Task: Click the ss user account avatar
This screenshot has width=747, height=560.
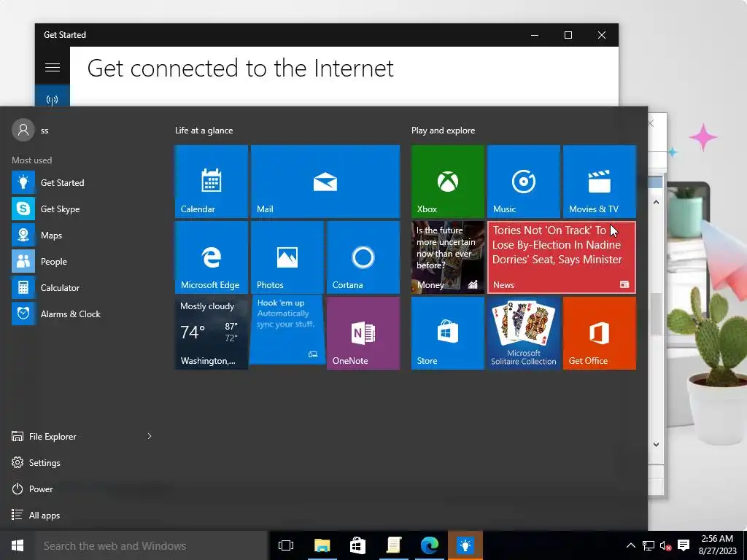Action: (x=23, y=130)
